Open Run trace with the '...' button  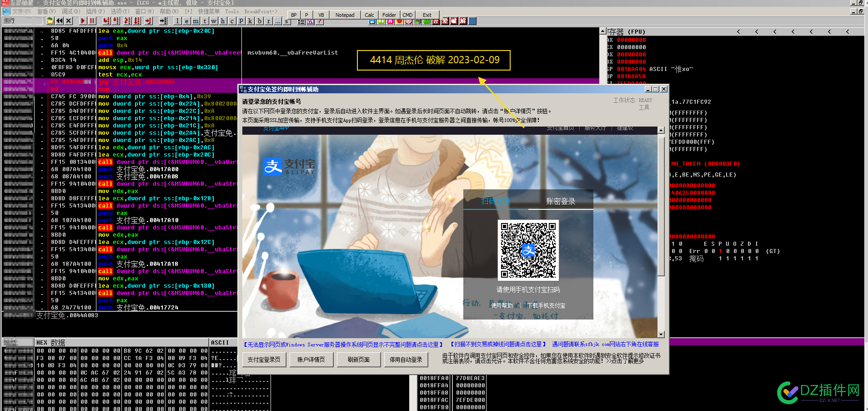277,21
